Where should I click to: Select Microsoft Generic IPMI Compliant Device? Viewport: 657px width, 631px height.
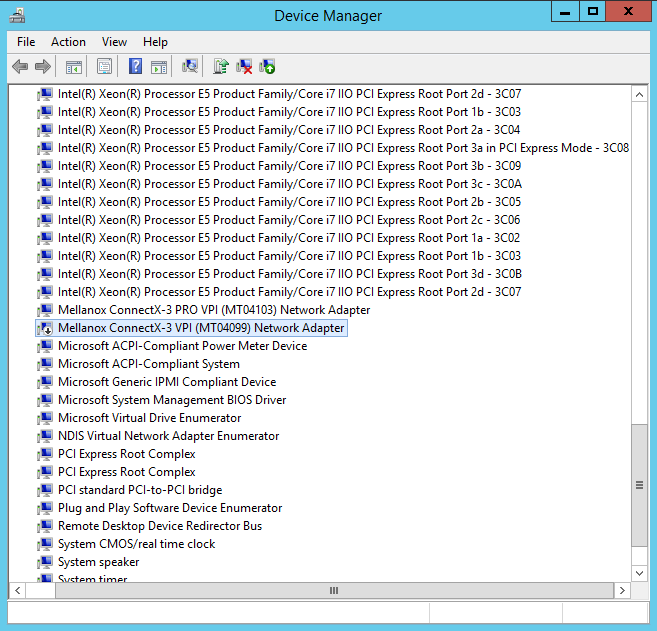point(166,382)
